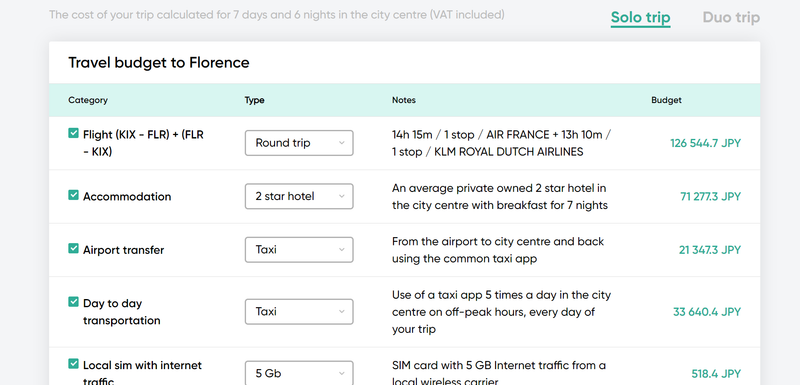This screenshot has height=385, width=800.
Task: Open the Round trip dropdown
Action: click(299, 143)
